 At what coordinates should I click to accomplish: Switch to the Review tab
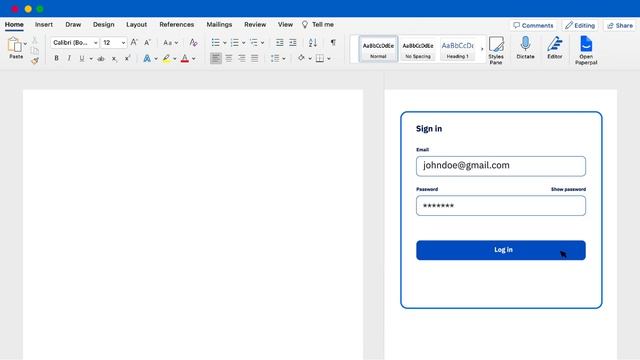click(x=255, y=24)
